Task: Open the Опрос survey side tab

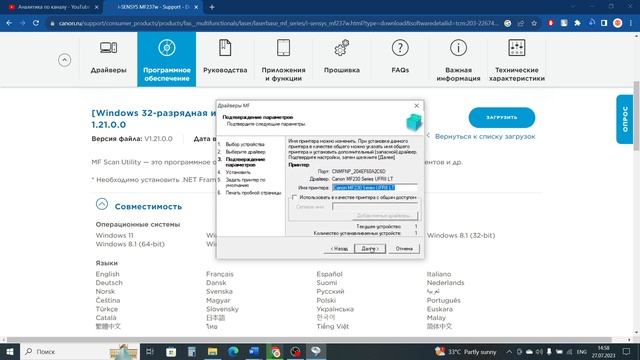Action: [624, 119]
